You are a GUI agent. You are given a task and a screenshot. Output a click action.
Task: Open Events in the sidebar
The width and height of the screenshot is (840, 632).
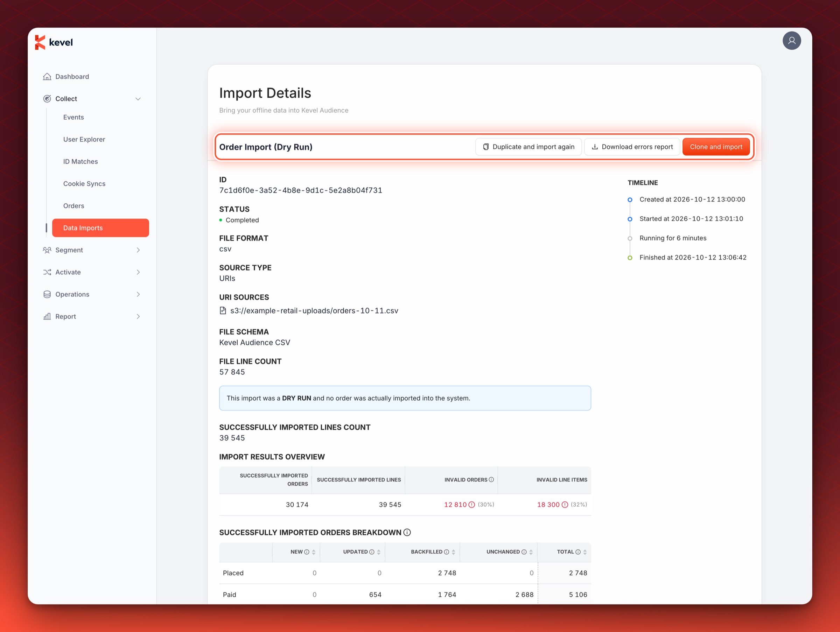[x=73, y=117]
